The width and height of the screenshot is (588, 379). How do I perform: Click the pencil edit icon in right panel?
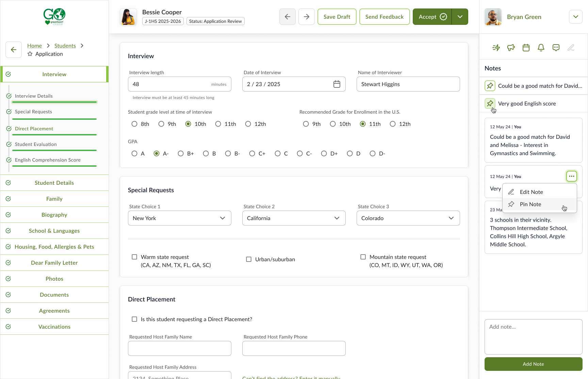pyautogui.click(x=571, y=48)
